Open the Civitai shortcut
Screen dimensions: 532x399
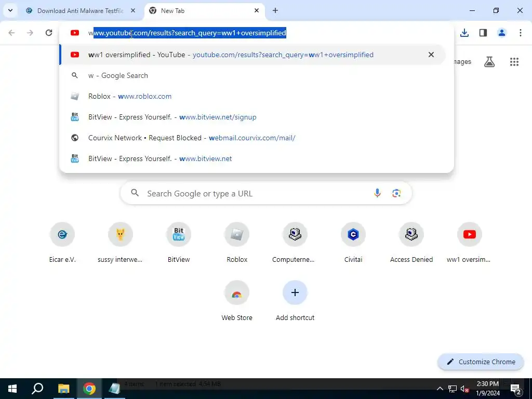(353, 243)
